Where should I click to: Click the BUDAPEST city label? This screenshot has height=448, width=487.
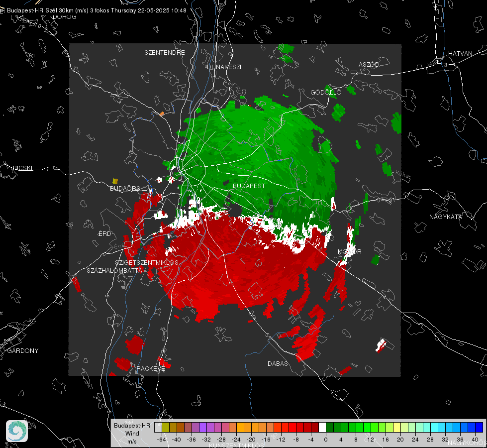click(249, 186)
